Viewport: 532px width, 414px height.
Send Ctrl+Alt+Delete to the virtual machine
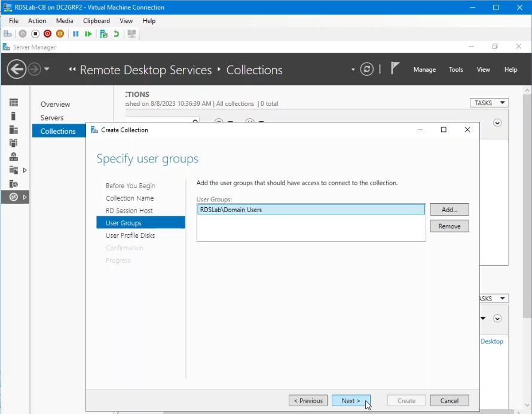pyautogui.click(x=7, y=33)
